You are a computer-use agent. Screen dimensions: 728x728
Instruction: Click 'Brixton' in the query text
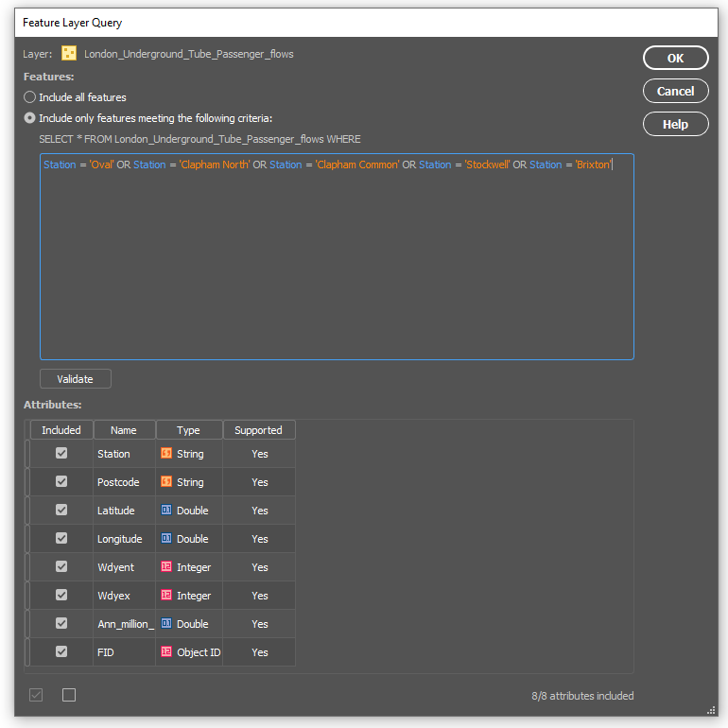pyautogui.click(x=594, y=165)
